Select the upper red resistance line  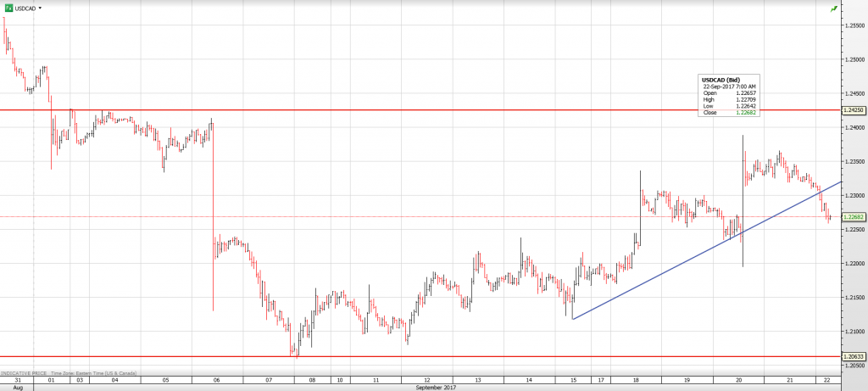424,110
